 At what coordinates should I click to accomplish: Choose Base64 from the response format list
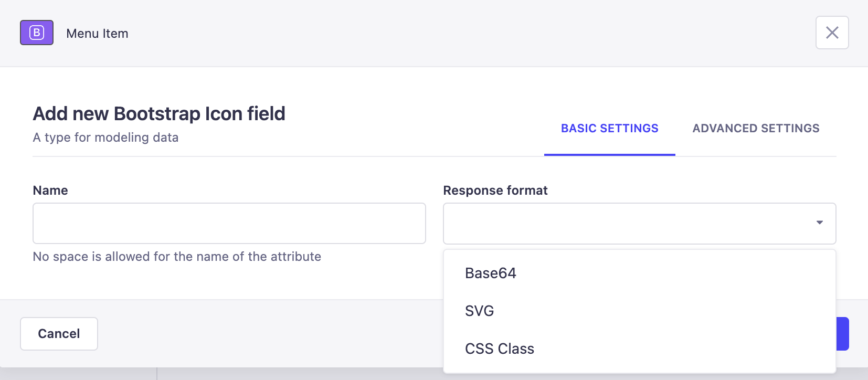coord(491,273)
